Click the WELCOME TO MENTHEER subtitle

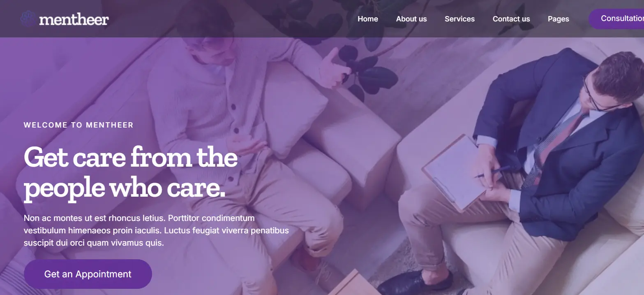pos(78,125)
